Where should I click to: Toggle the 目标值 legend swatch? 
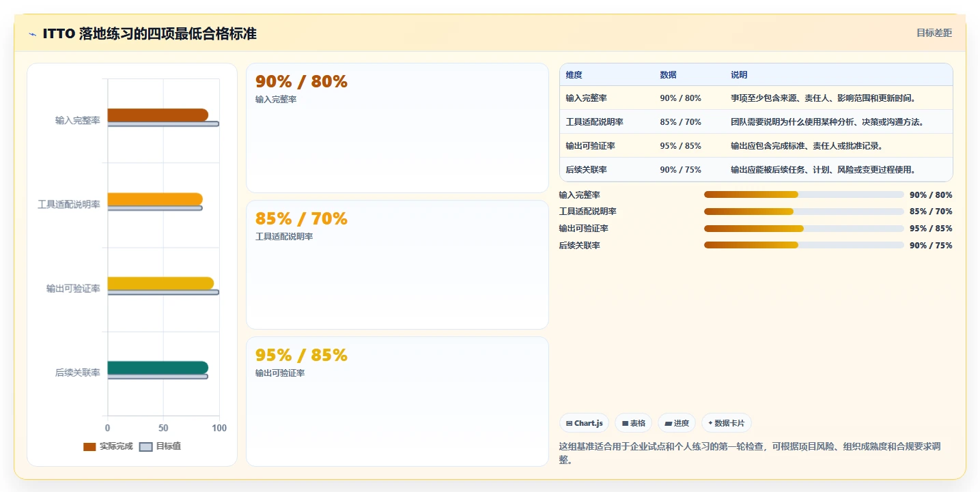[x=145, y=447]
